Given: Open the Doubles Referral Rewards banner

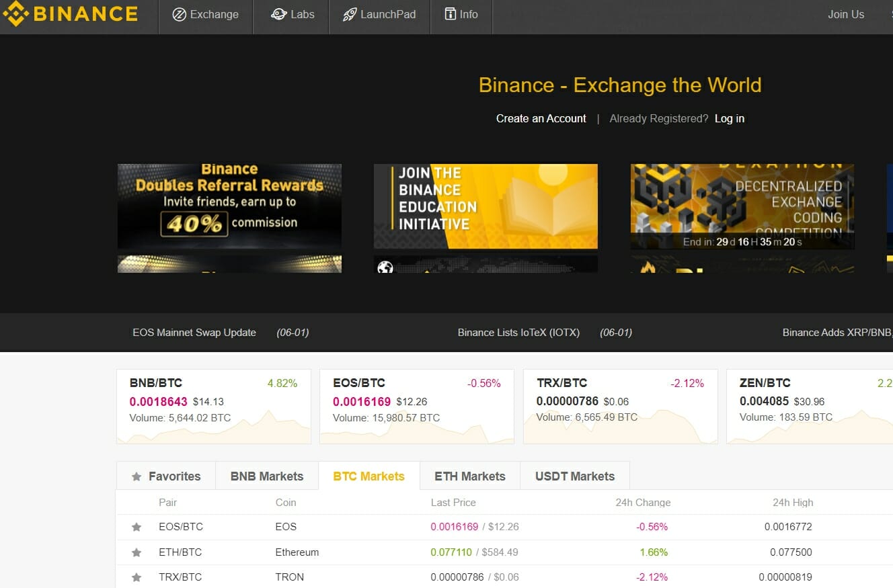Looking at the screenshot, I should point(229,206).
